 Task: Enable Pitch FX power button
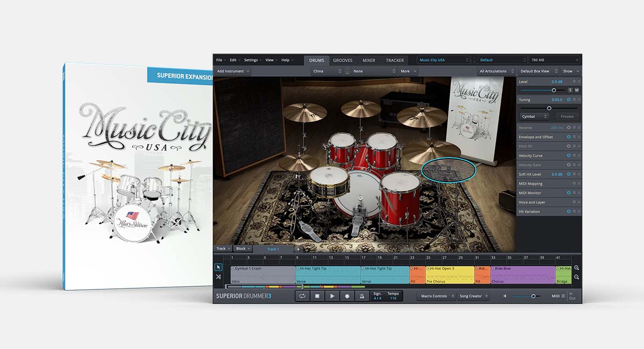click(x=568, y=146)
